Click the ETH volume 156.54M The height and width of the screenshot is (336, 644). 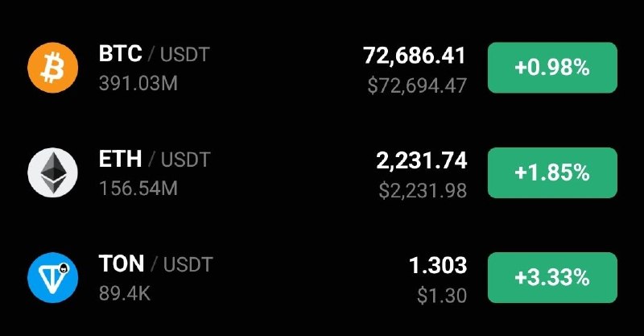click(138, 189)
